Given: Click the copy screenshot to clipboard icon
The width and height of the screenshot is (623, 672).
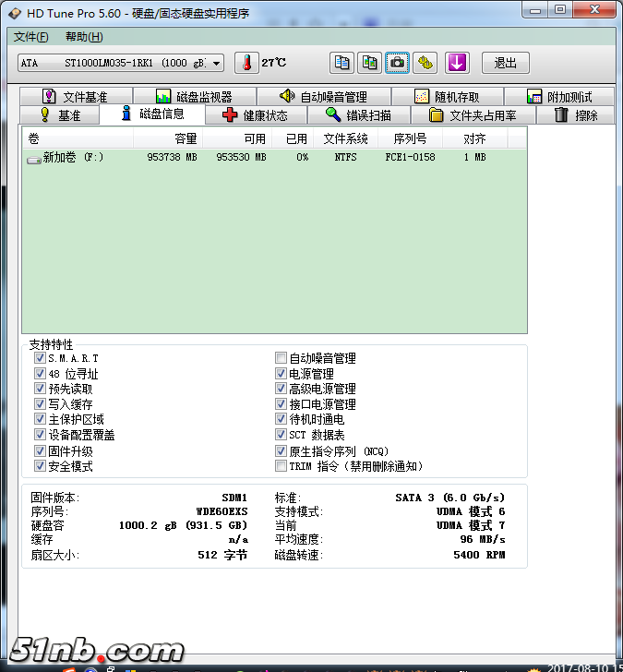Looking at the screenshot, I should [370, 63].
